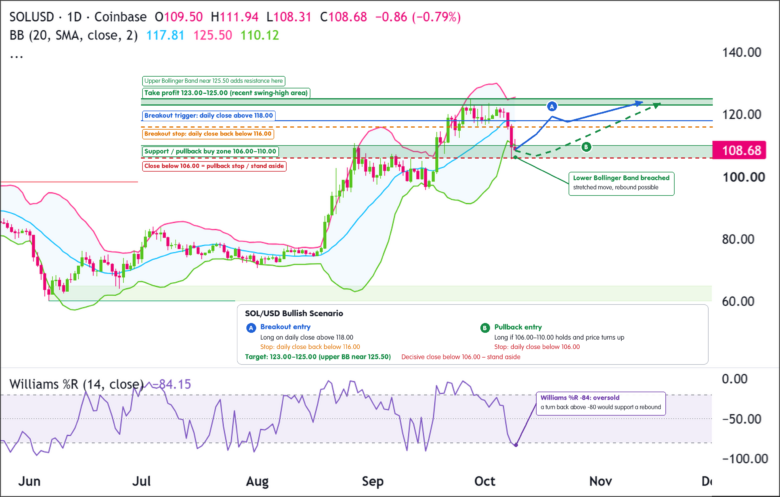Screen dimensions: 780x497
Task: Click the 120.00 price axis label
Action: pos(742,114)
